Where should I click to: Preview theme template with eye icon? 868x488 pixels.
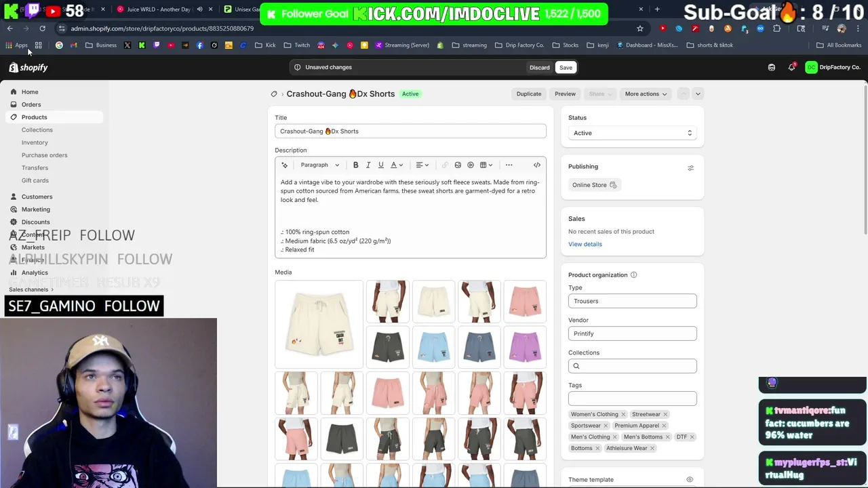[x=690, y=479]
